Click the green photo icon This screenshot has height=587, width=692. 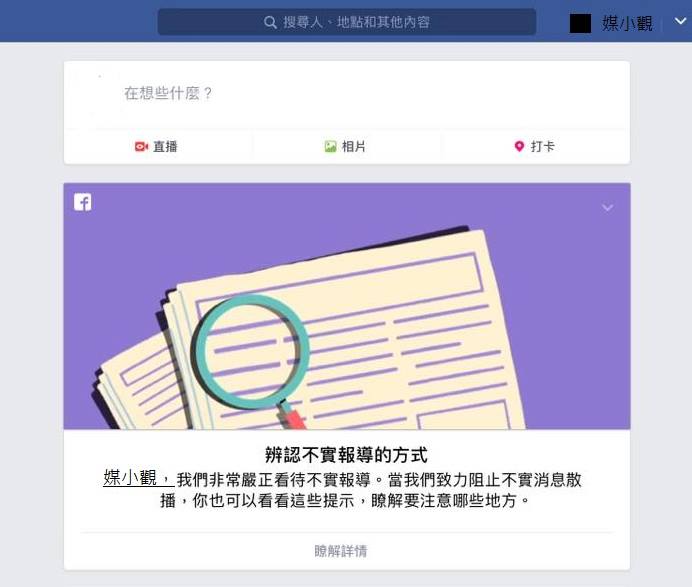[330, 147]
